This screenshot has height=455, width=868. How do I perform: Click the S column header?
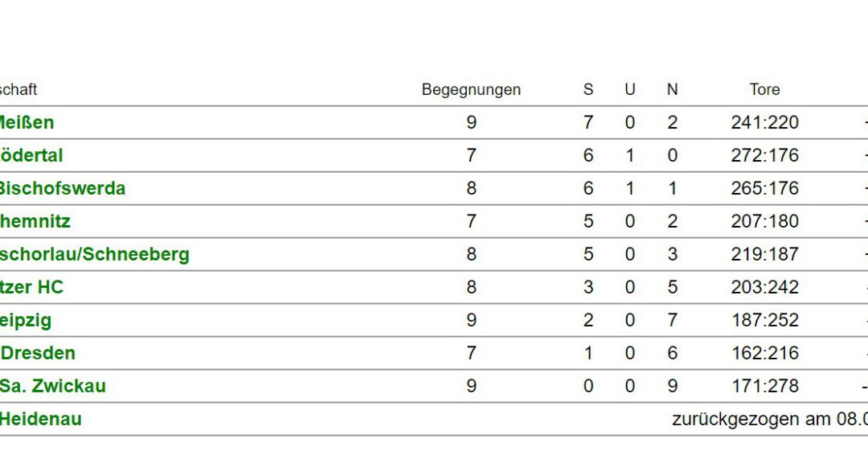(588, 89)
